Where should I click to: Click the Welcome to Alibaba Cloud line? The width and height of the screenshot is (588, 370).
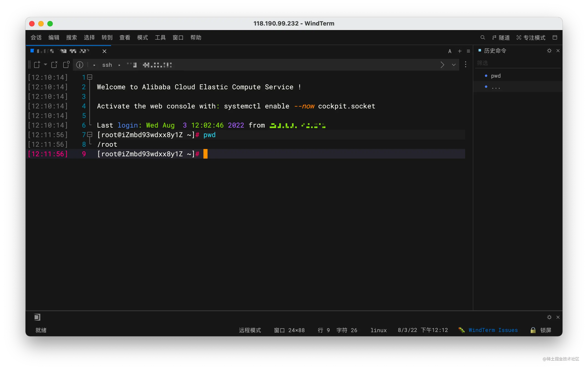point(199,87)
